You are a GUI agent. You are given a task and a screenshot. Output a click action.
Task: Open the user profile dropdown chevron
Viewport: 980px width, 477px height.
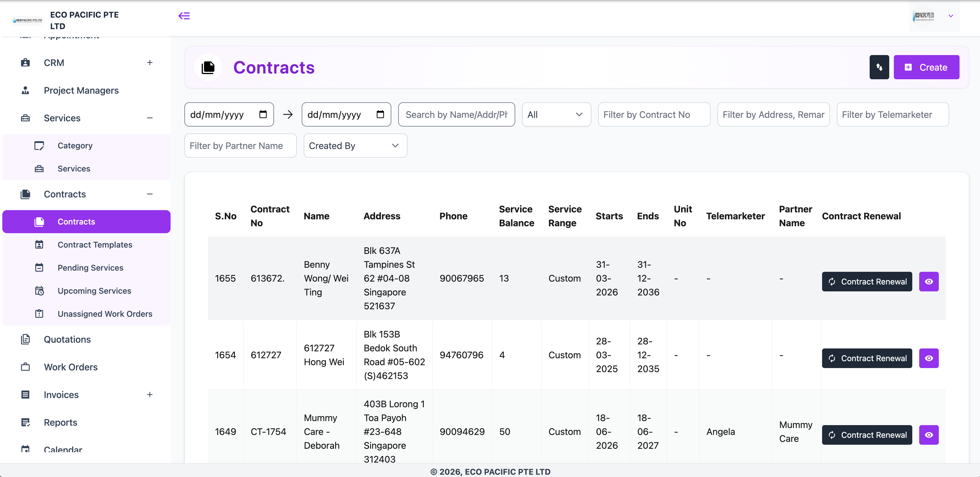[x=950, y=16]
